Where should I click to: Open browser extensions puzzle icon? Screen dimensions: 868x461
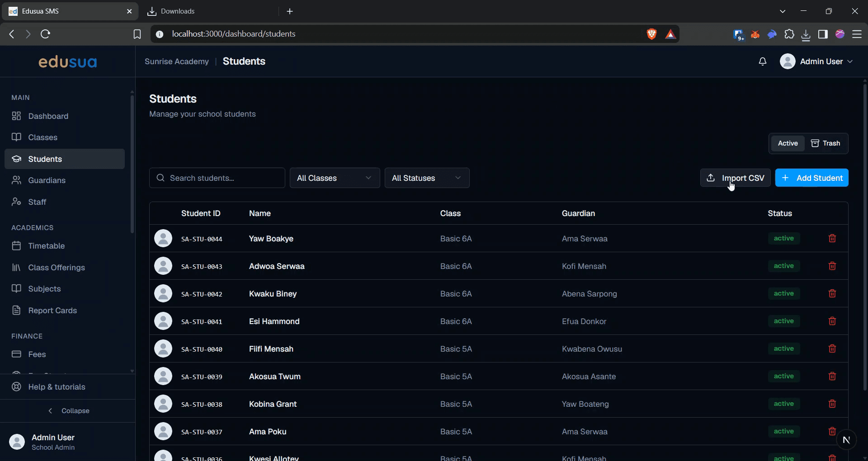(789, 34)
